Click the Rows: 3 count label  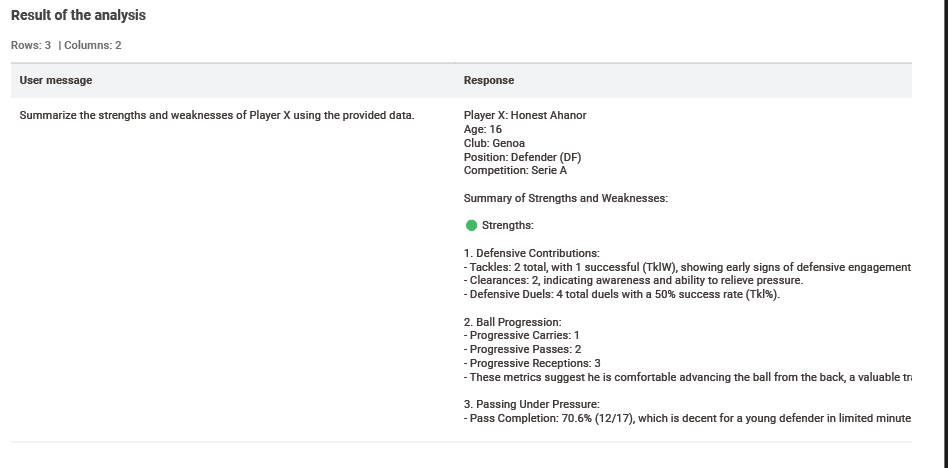tap(31, 45)
